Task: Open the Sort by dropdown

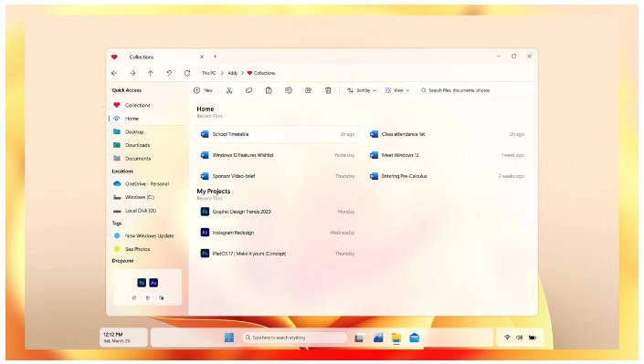Action: coord(362,90)
